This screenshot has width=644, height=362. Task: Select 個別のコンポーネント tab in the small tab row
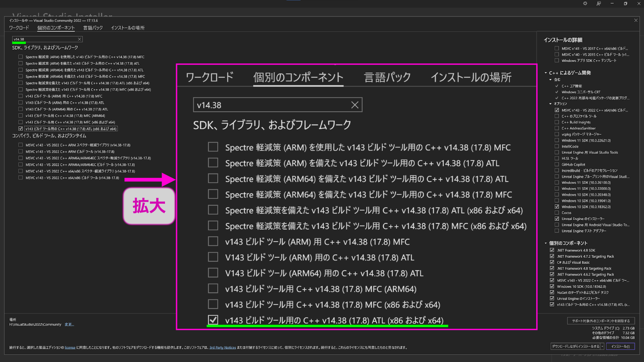[x=56, y=28]
